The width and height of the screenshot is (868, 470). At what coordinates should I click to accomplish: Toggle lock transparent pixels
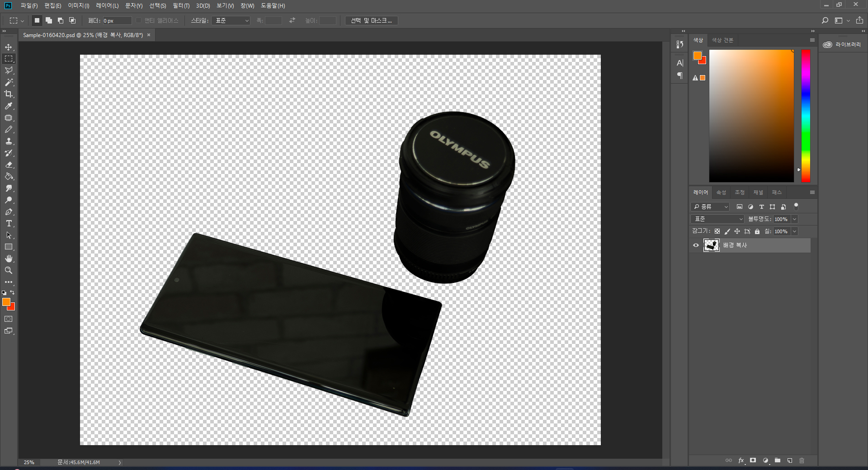717,231
